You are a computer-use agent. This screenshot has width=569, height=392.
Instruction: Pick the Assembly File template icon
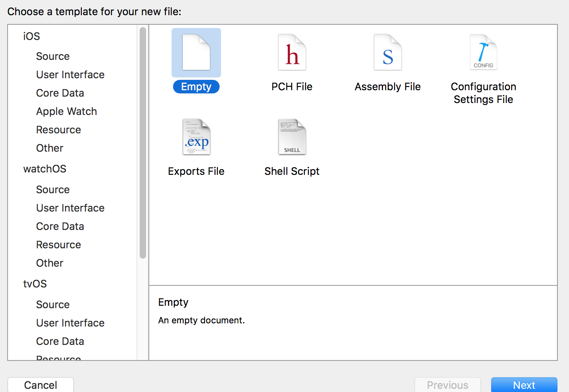[x=388, y=52]
